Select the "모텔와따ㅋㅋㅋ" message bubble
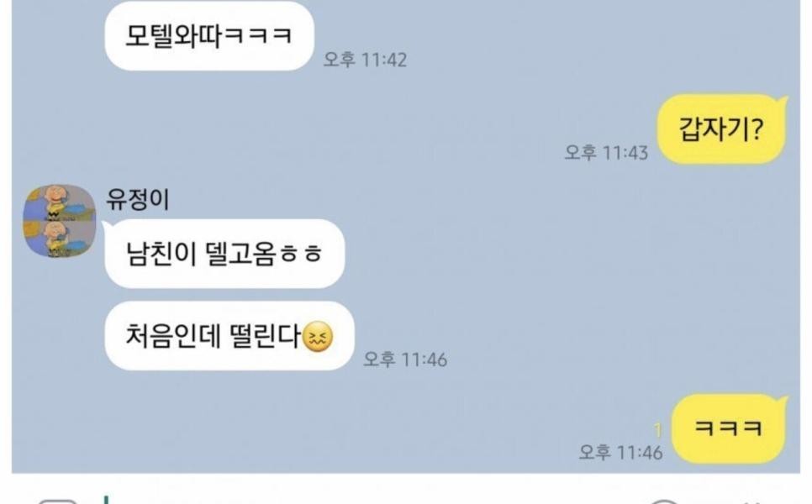The width and height of the screenshot is (812, 504). [x=209, y=36]
